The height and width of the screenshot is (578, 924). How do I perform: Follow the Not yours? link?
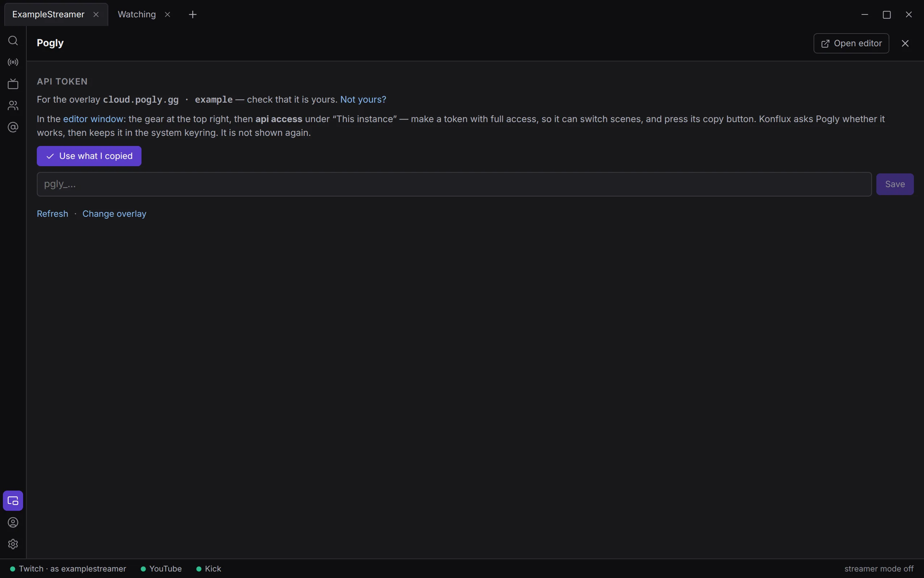[363, 99]
